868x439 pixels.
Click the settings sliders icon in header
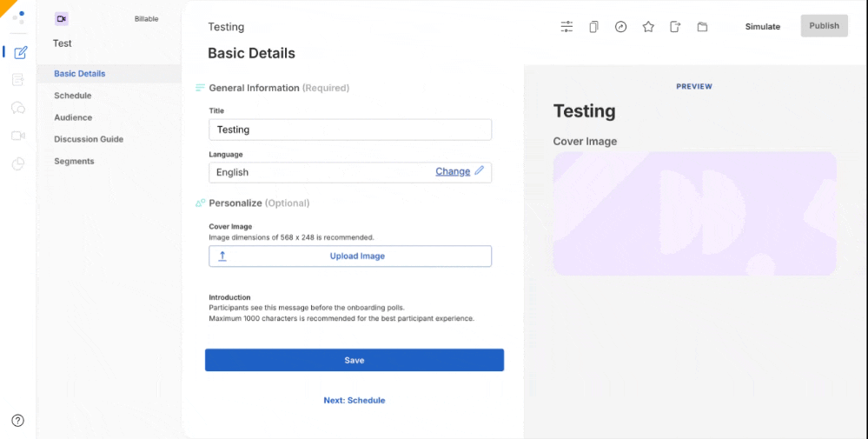(x=567, y=27)
